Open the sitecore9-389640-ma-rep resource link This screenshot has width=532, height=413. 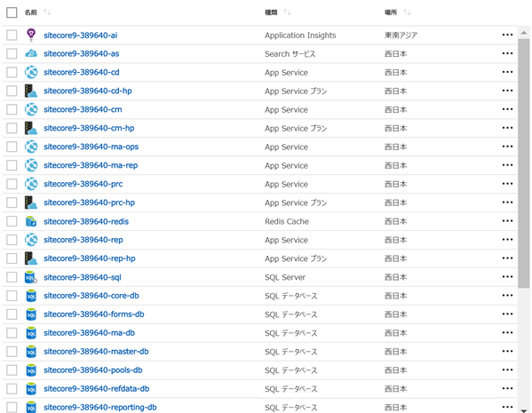pyautogui.click(x=91, y=165)
